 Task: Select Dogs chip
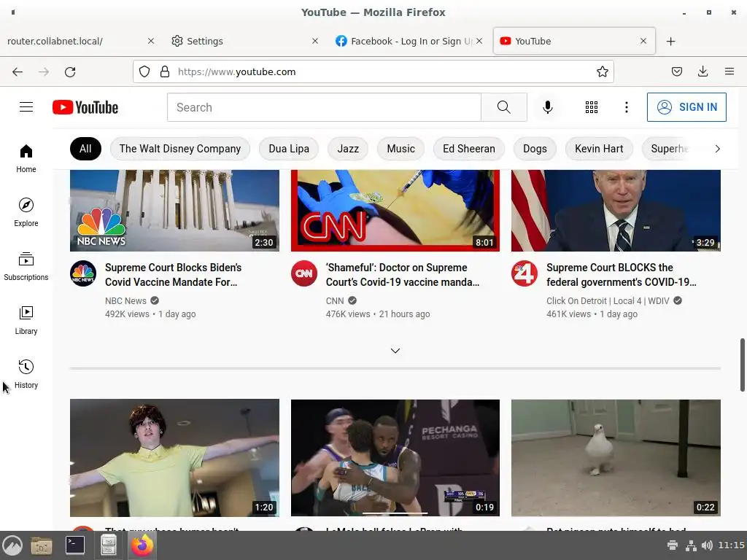coord(535,149)
